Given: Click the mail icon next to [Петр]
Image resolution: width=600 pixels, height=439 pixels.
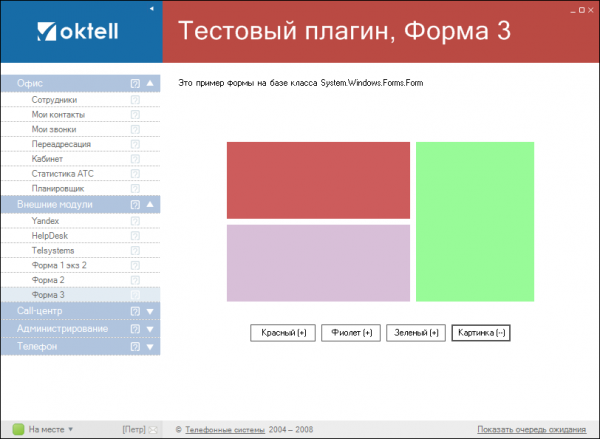Looking at the screenshot, I should click(x=153, y=429).
